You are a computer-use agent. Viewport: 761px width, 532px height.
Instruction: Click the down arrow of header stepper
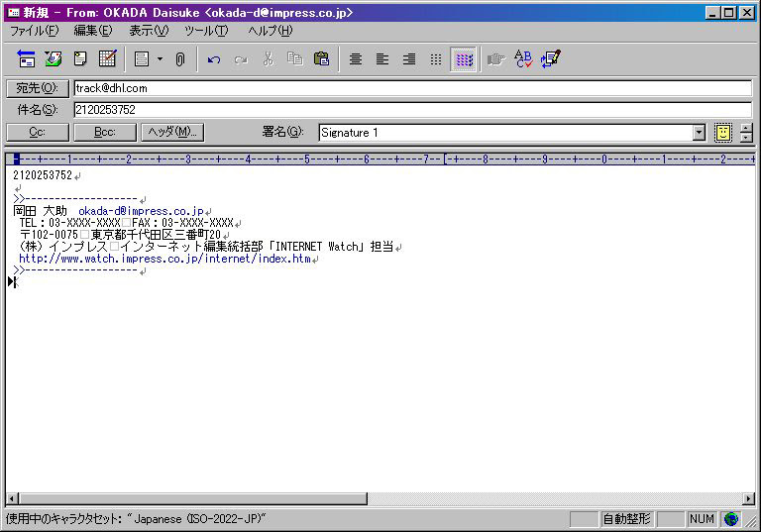coord(746,138)
